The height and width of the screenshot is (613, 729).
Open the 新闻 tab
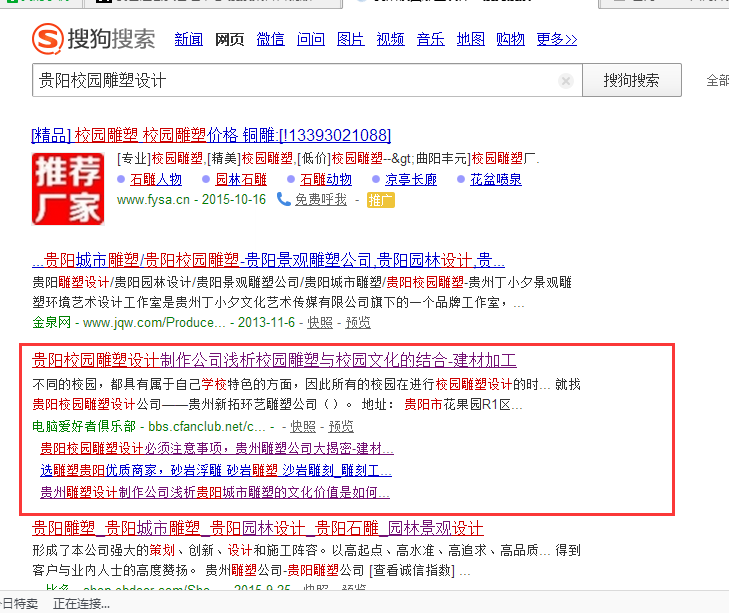pos(188,39)
